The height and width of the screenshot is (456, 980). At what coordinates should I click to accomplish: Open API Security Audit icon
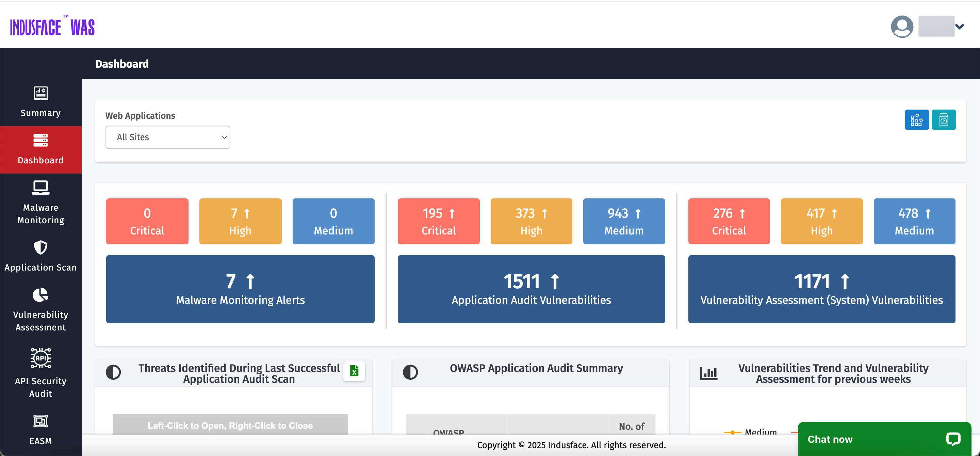[41, 358]
